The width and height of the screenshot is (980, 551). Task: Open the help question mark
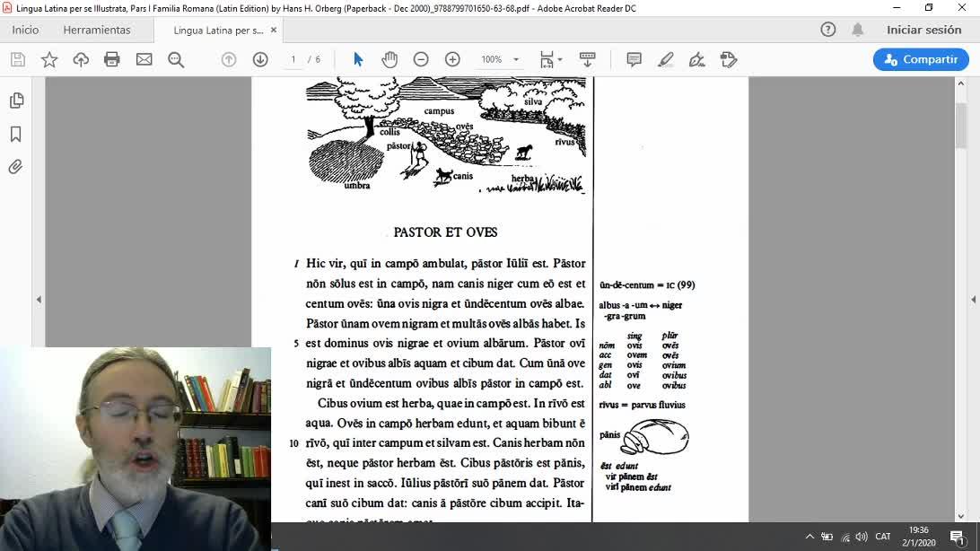point(828,30)
